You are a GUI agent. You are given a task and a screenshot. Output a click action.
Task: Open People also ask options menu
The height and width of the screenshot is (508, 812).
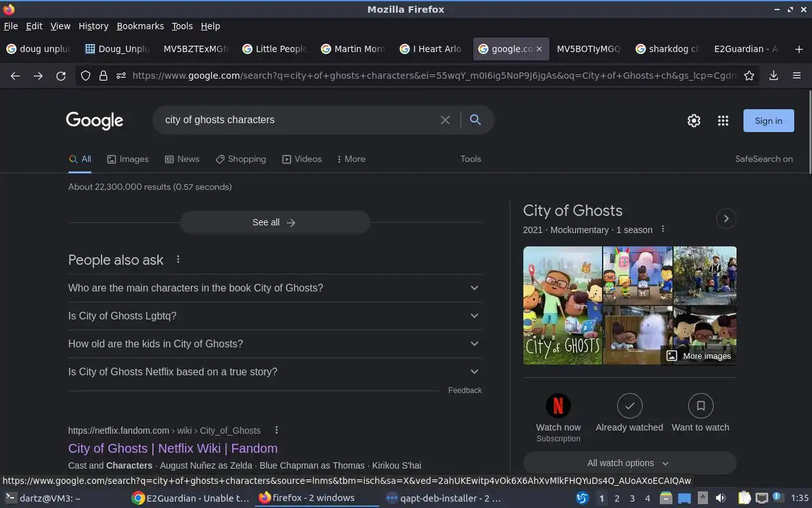pos(178,260)
